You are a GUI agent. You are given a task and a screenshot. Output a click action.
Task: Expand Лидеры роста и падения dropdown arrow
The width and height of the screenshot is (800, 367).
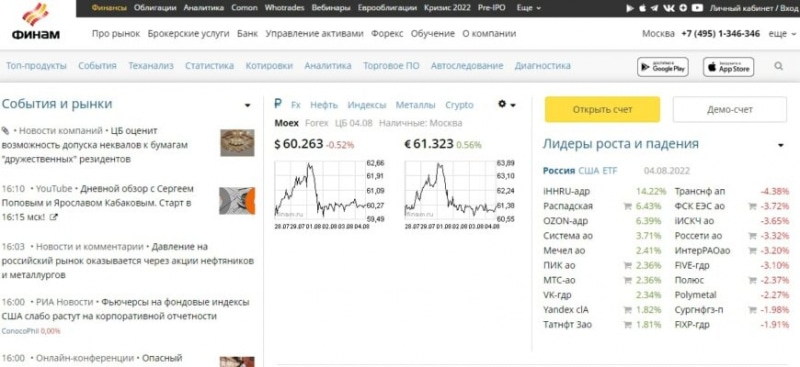pos(781,145)
